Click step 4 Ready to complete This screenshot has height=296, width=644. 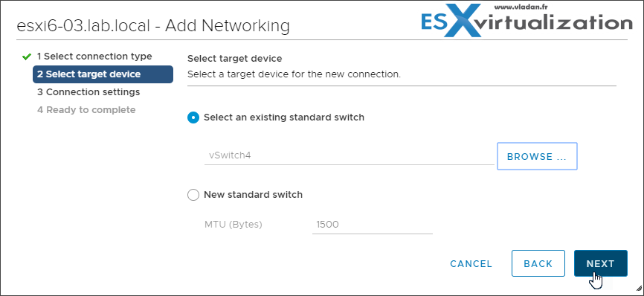pyautogui.click(x=86, y=109)
